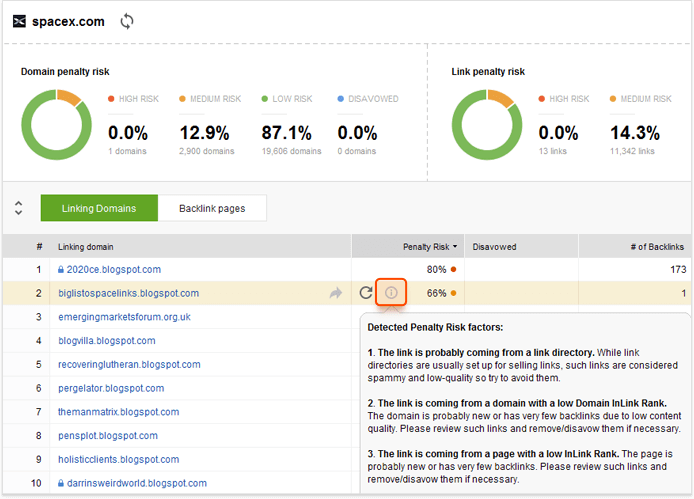
Task: Click the Link penalty risk donut chart
Action: tap(487, 125)
